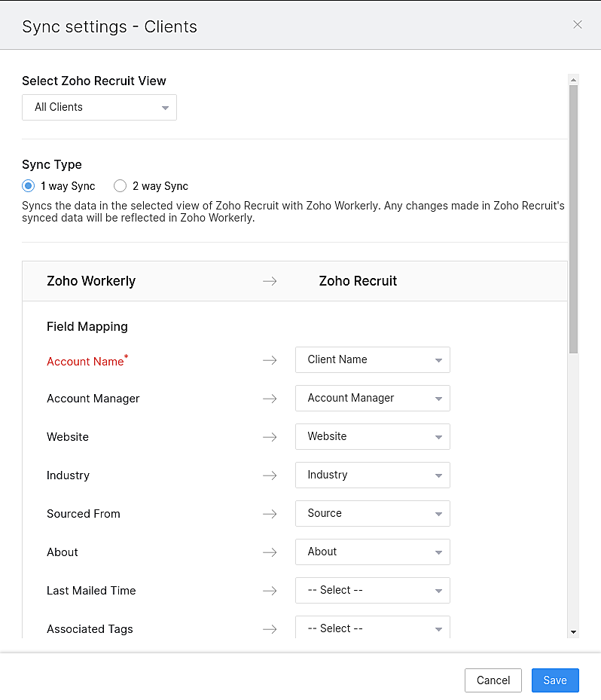Click the vertical scrollbar thumb

[x=573, y=219]
